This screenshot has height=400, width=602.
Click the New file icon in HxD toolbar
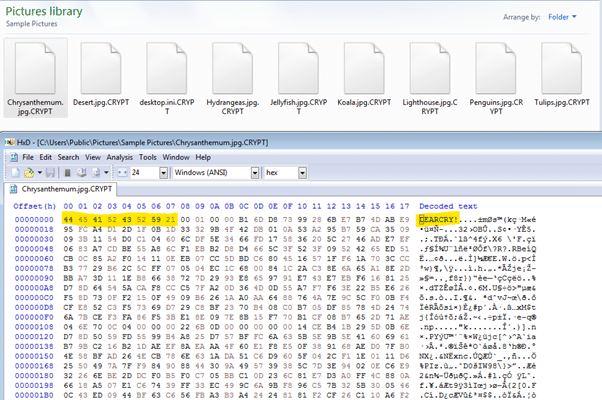coord(13,173)
